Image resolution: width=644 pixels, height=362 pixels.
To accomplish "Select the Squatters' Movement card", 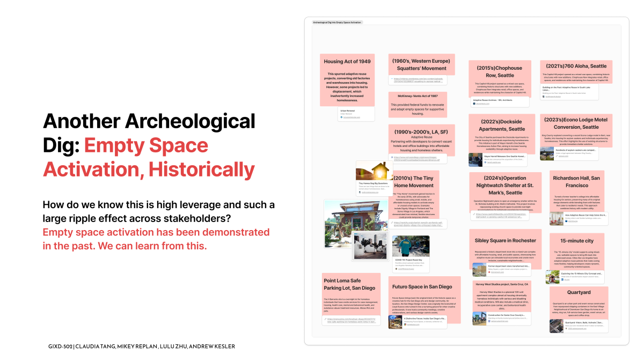I will click(x=421, y=65).
